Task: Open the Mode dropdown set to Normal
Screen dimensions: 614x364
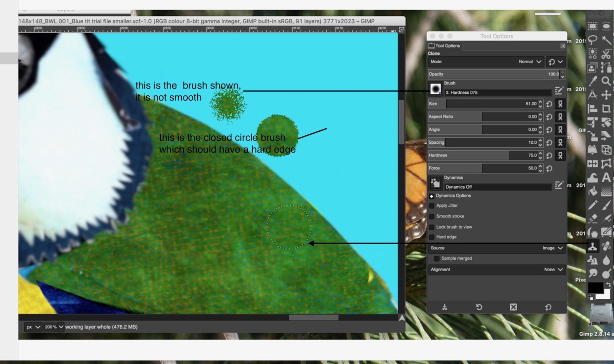Action: click(x=486, y=62)
